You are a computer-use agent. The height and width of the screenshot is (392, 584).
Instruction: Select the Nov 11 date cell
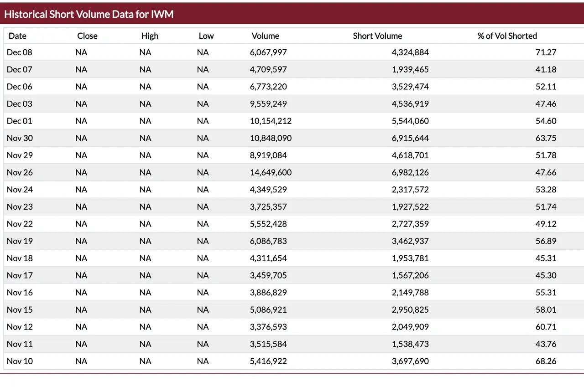(20, 344)
